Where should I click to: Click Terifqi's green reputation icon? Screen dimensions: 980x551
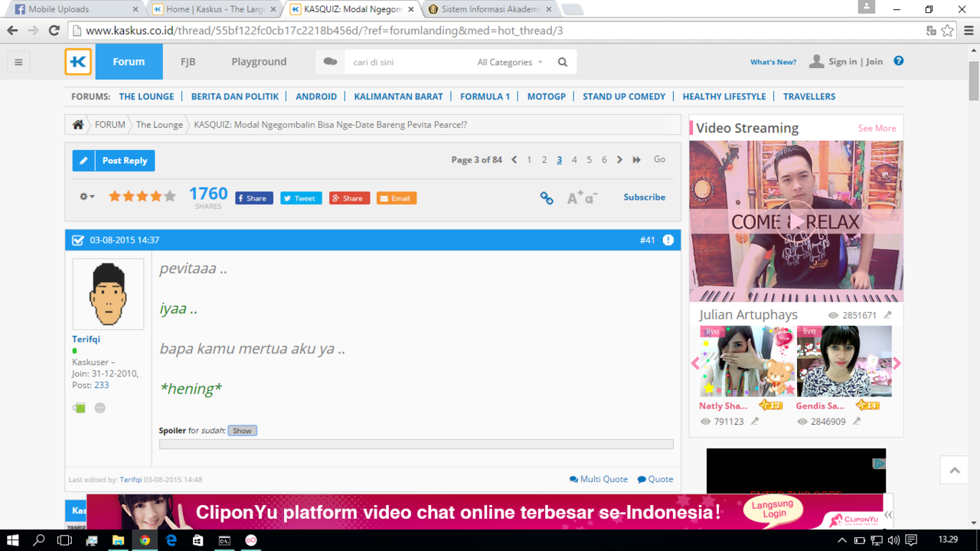tap(79, 408)
